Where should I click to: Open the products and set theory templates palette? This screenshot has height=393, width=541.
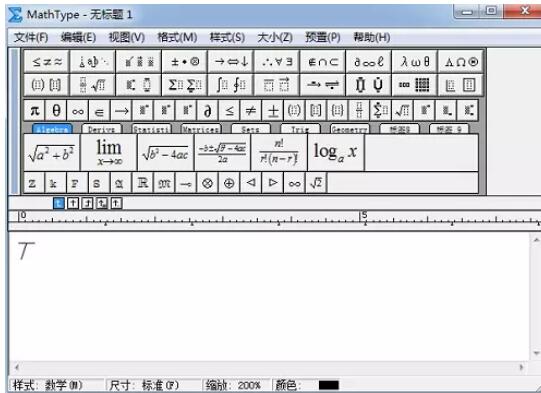(369, 85)
